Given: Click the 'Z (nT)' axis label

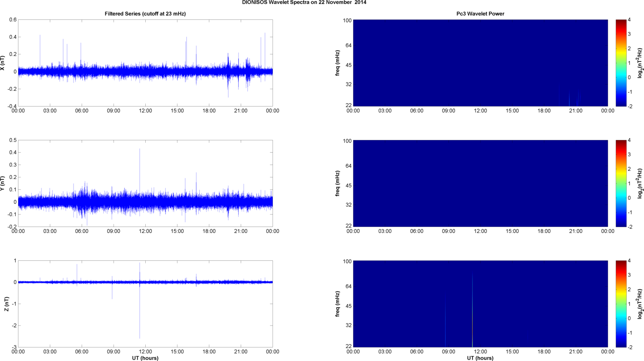Looking at the screenshot, I should point(7,304).
